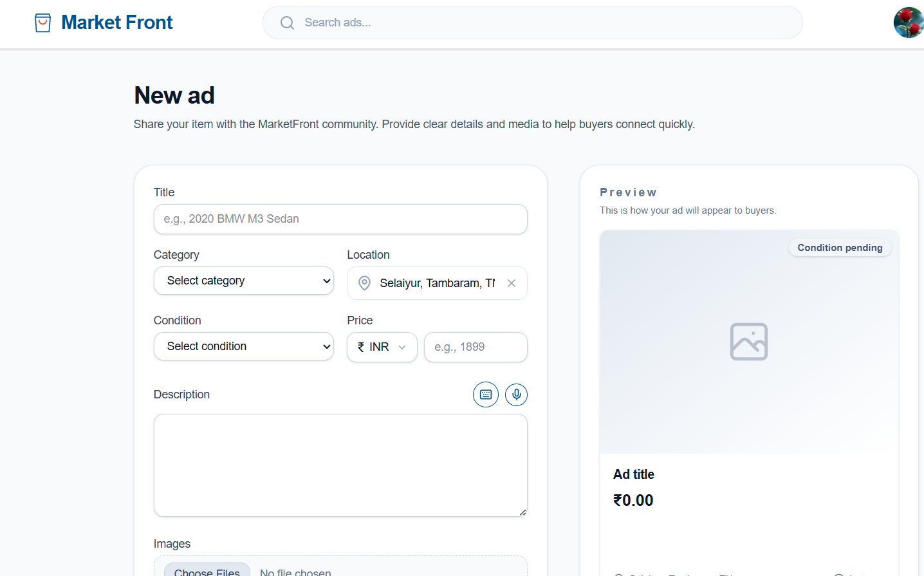This screenshot has width=924, height=576.
Task: Focus the Search ads input field
Action: coord(532,23)
